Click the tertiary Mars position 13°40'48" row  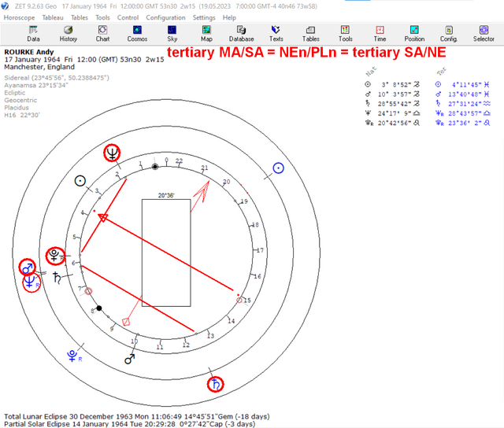coord(462,94)
